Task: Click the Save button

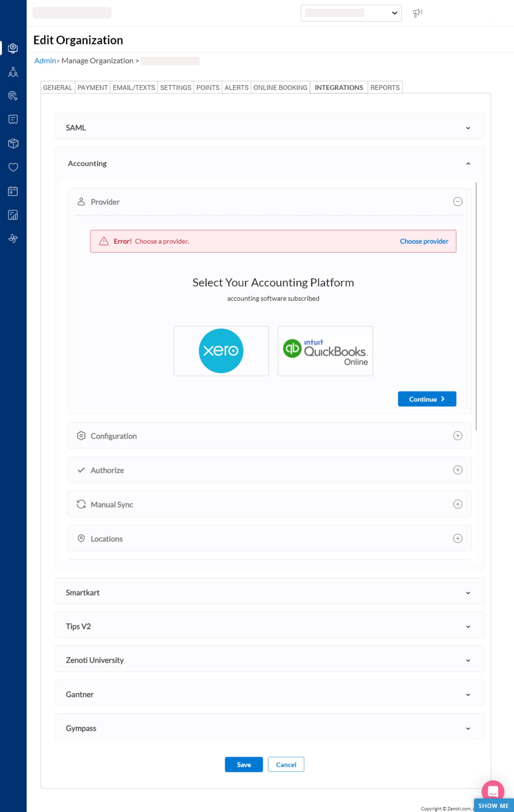Action: tap(243, 764)
